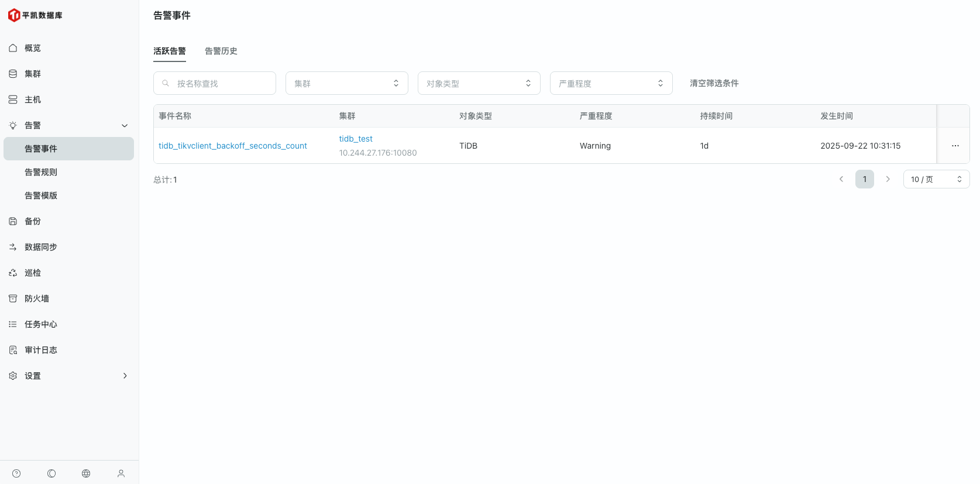Open the user profile icon
The image size is (980, 484).
[121, 473]
